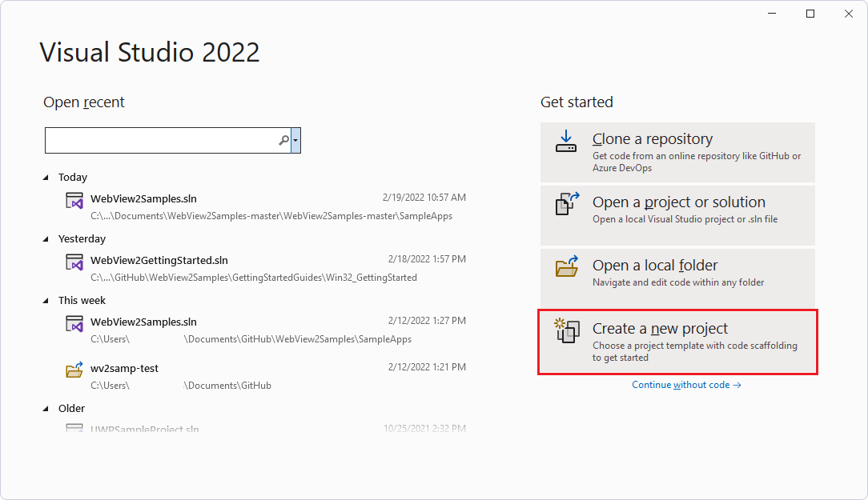Click the wv2samp-test folder icon

(74, 370)
